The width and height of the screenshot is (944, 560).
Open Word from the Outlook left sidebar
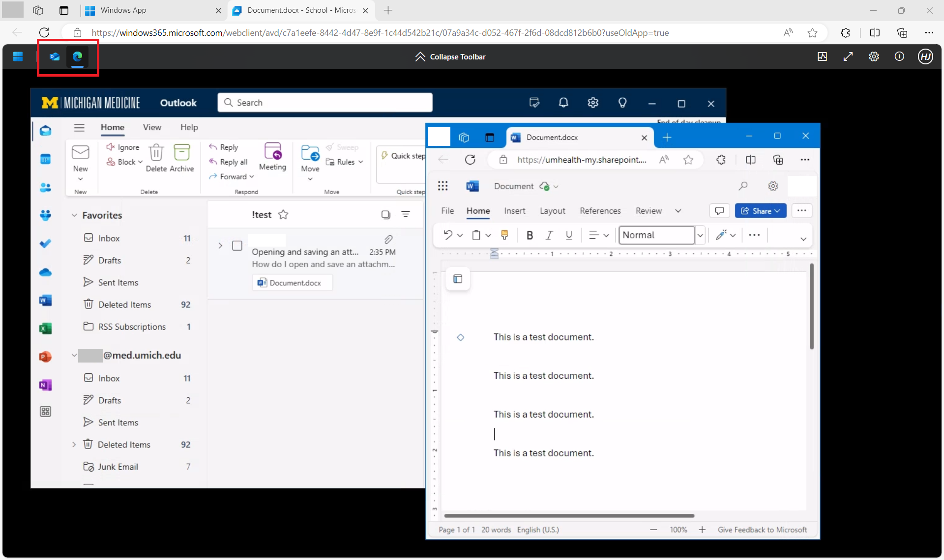[45, 300]
